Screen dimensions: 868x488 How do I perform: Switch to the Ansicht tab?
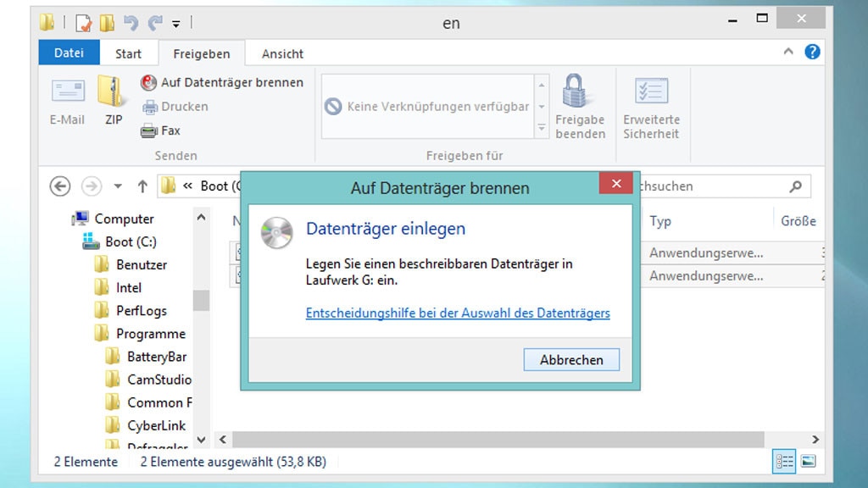(282, 53)
